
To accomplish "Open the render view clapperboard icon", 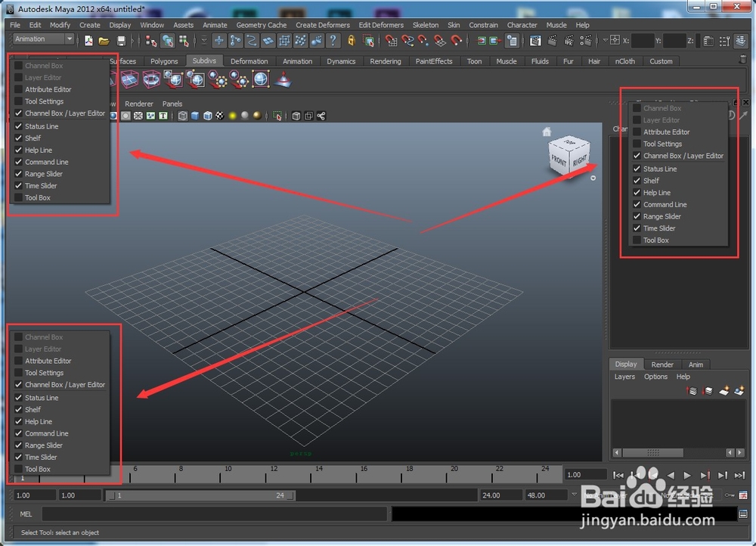I will pos(535,41).
